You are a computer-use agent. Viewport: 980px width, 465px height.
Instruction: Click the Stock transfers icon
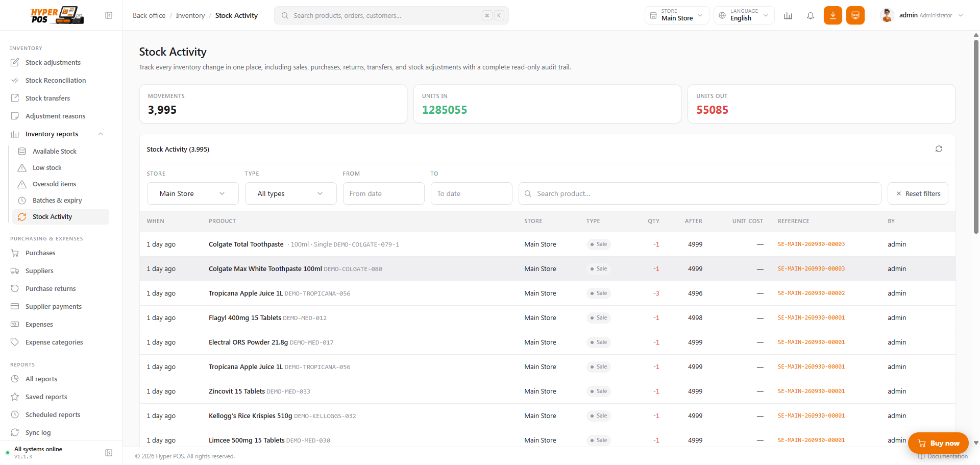15,98
